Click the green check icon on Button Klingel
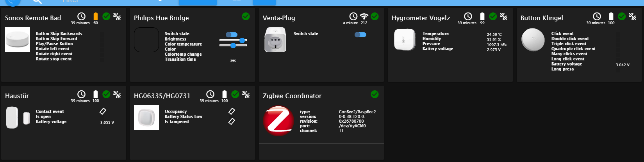 (622, 16)
